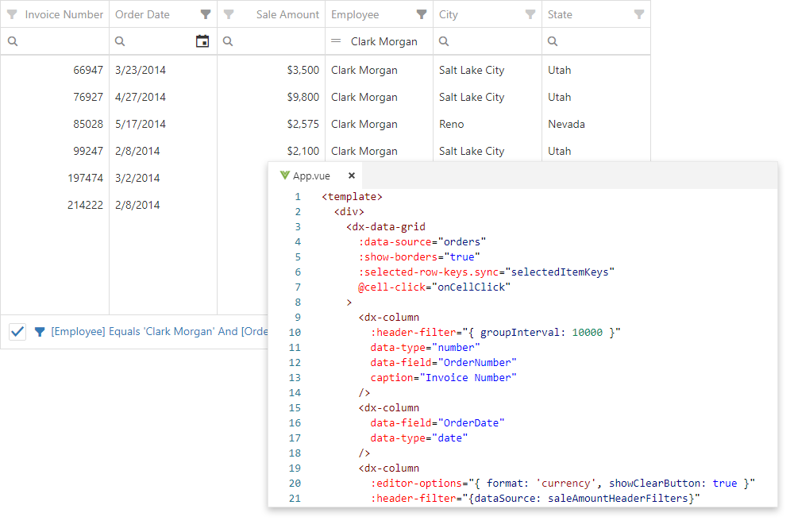Click the State filter row input

tap(603, 41)
